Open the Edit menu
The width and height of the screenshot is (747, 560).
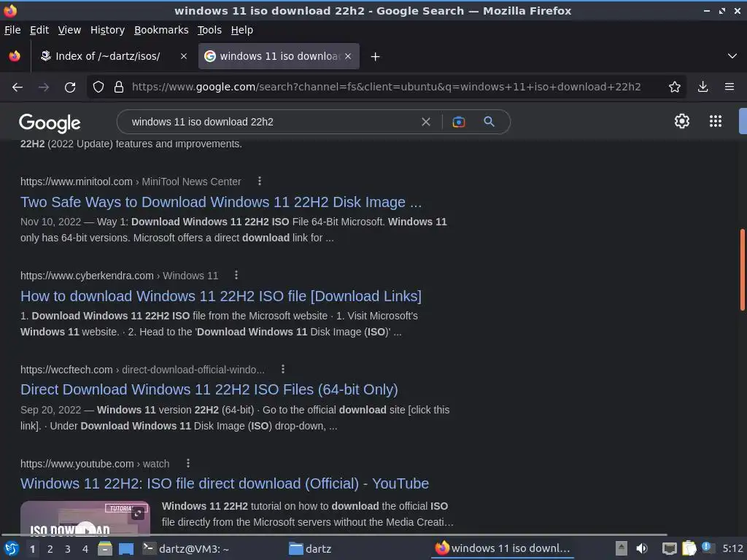coord(39,30)
